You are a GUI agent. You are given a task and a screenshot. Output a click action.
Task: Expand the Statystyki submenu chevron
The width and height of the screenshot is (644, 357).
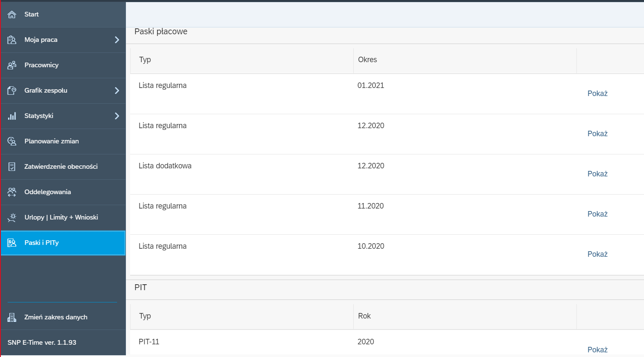pyautogui.click(x=117, y=116)
